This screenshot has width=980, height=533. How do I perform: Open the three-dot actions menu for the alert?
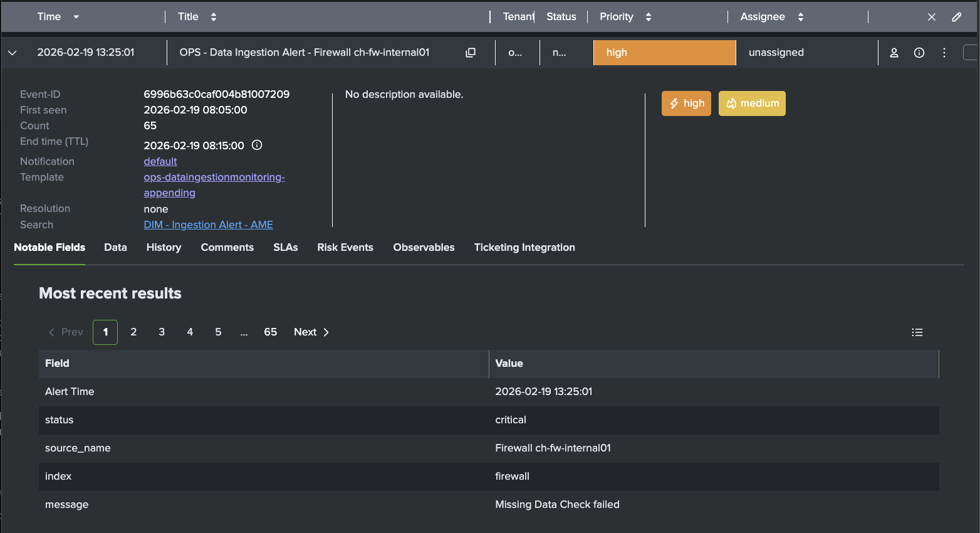(944, 53)
